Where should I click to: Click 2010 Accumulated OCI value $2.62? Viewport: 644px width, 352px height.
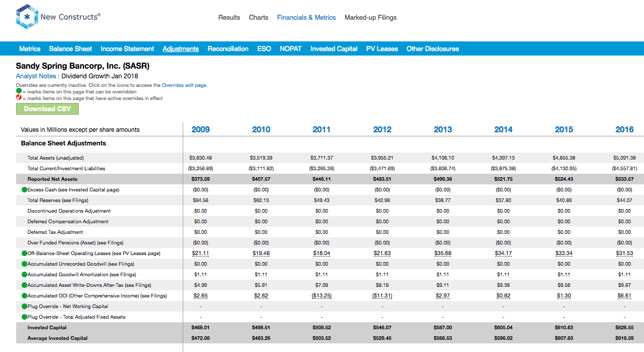click(x=261, y=296)
